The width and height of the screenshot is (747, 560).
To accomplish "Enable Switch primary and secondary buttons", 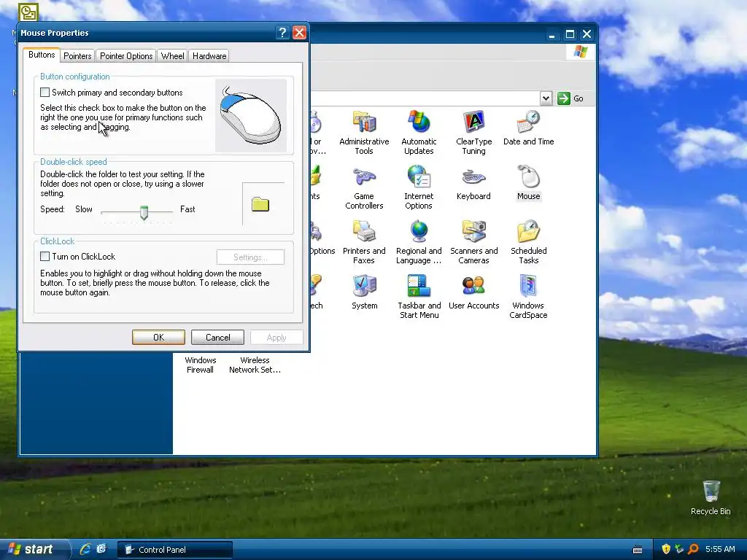I will pos(44,93).
